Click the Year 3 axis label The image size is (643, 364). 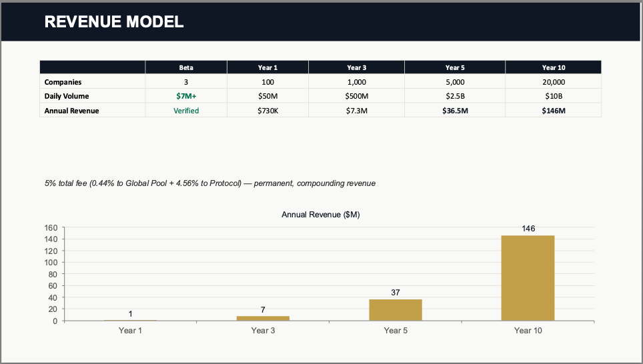tap(263, 330)
